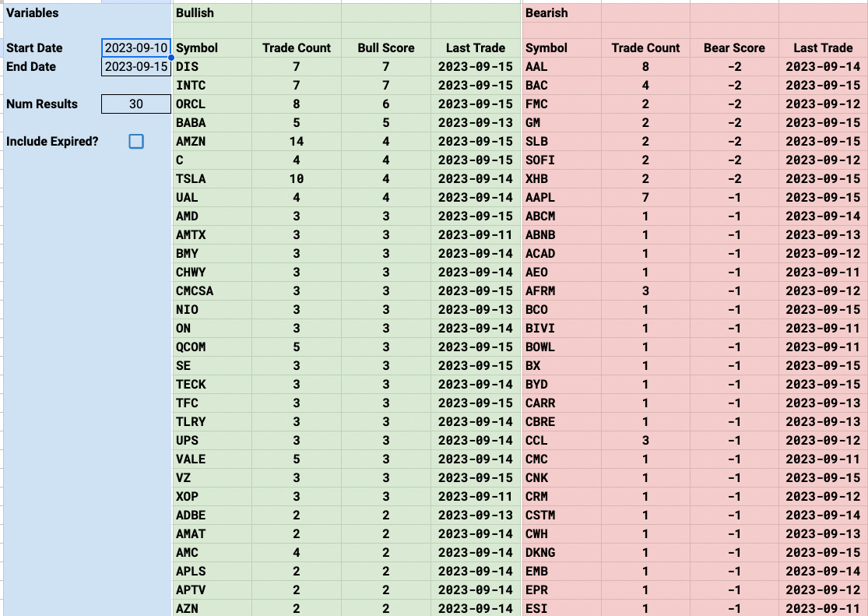Select the TSLA symbol cell

212,179
